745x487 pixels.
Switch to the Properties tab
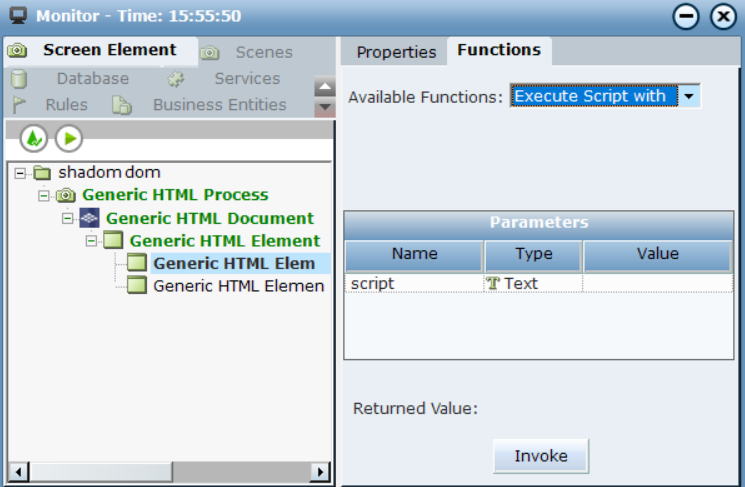tap(396, 52)
